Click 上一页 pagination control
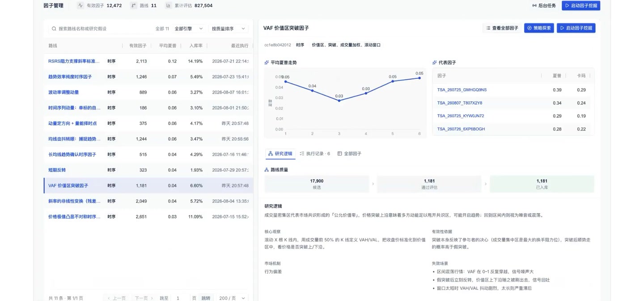The image size is (644, 301). tap(116, 298)
